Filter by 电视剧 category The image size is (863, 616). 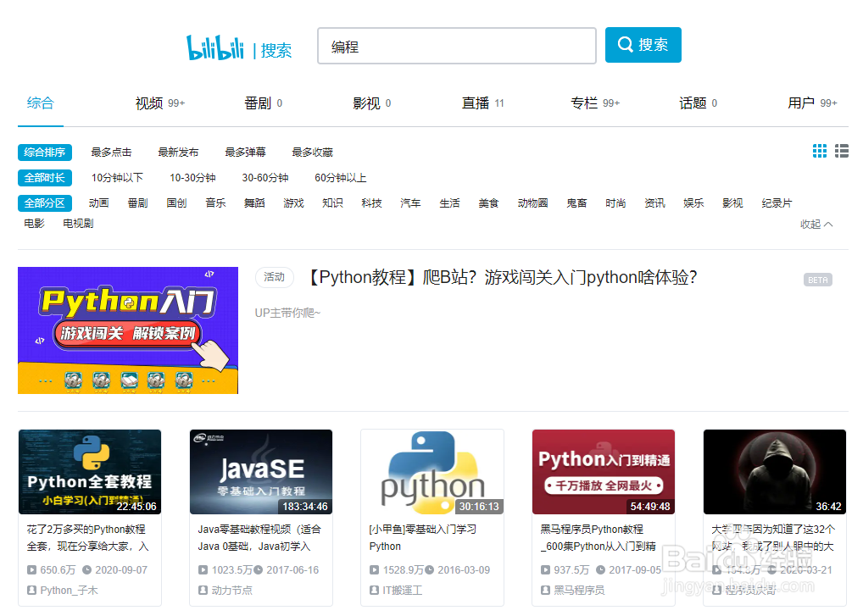point(78,224)
